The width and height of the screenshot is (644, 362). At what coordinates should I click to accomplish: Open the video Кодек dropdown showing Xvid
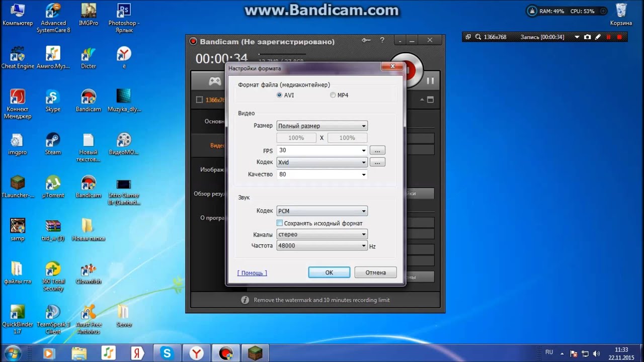322,162
